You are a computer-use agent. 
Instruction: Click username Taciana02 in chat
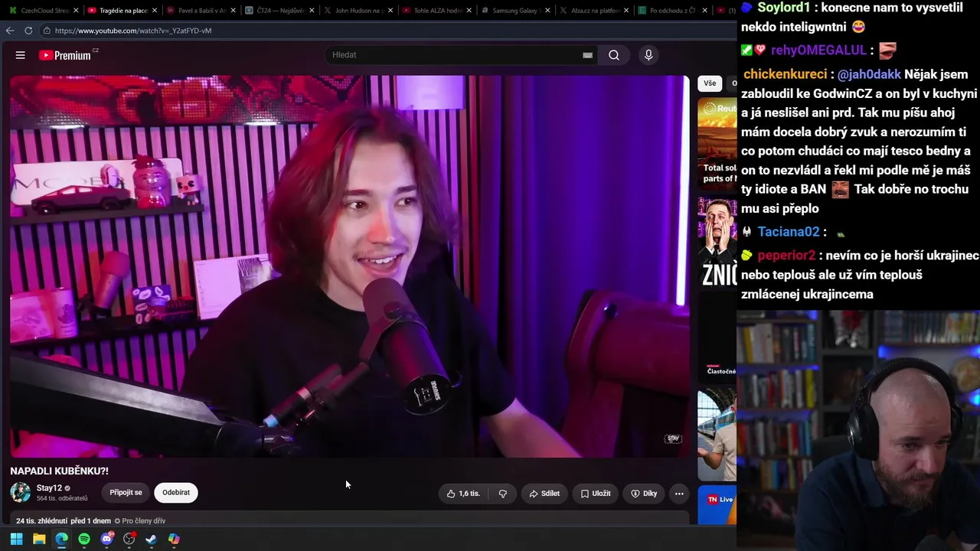(x=789, y=232)
